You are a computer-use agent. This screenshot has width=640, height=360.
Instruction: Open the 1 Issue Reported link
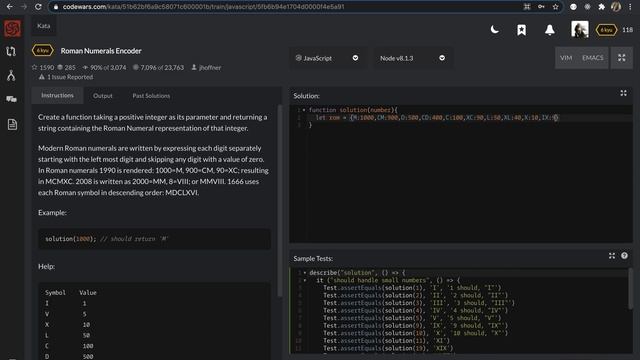pos(66,77)
